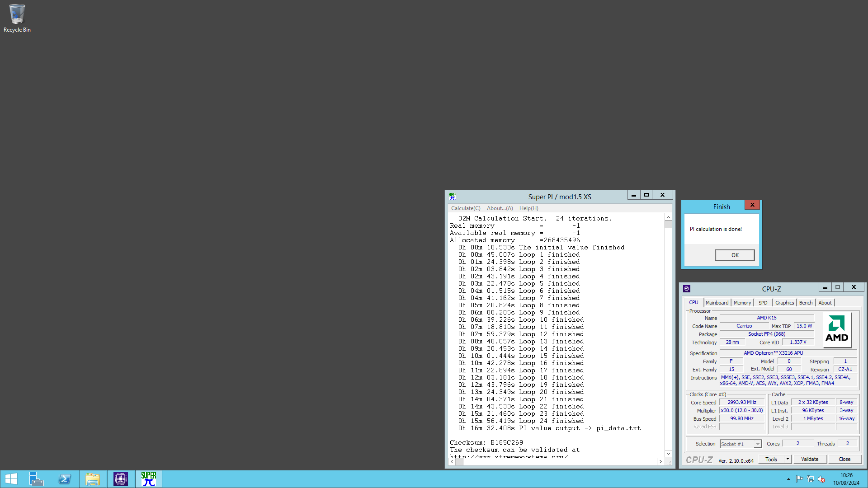868x488 pixels.
Task: Click the Core VID value 1.337 V
Action: click(798, 342)
